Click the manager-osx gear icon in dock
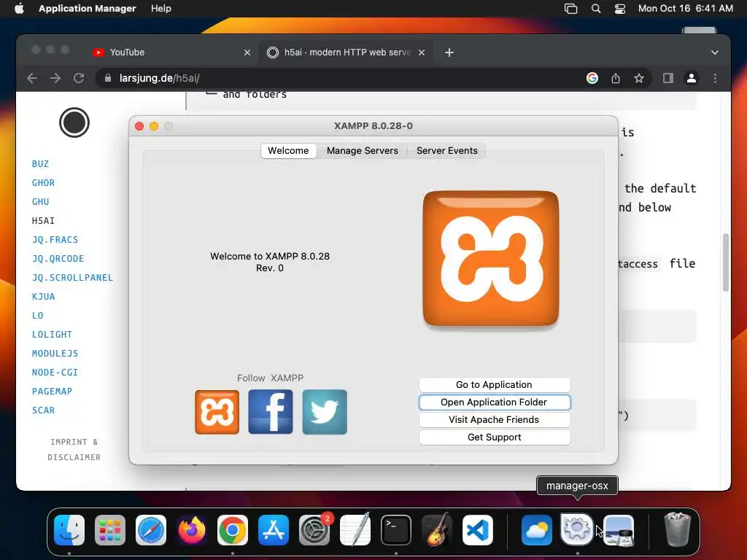The height and width of the screenshot is (560, 747). [577, 529]
